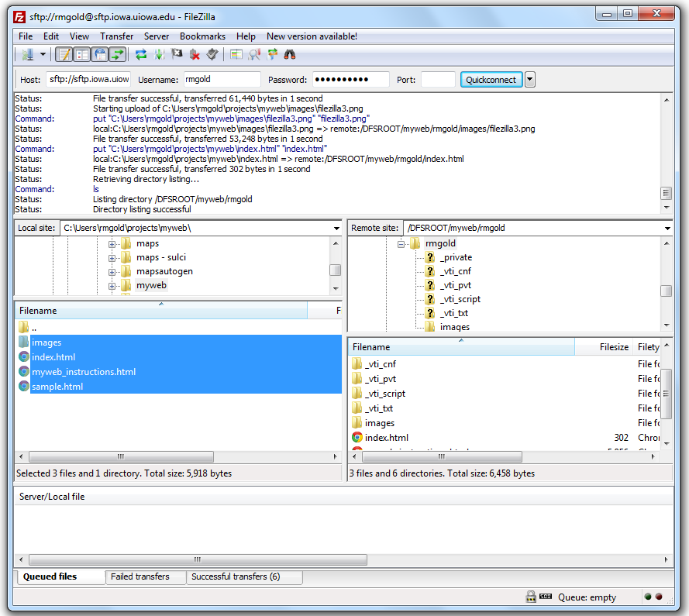Open the Server menu
Screen dimensions: 689x616
157,36
